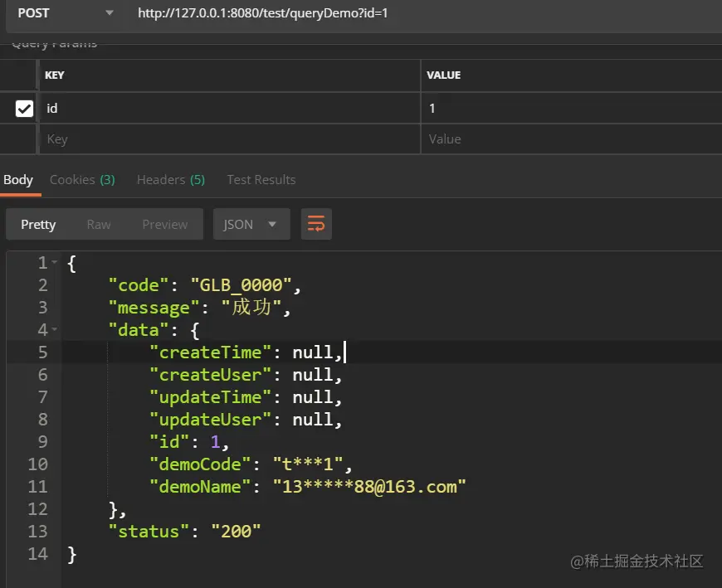Click the empty Key placeholder field

(x=230, y=139)
